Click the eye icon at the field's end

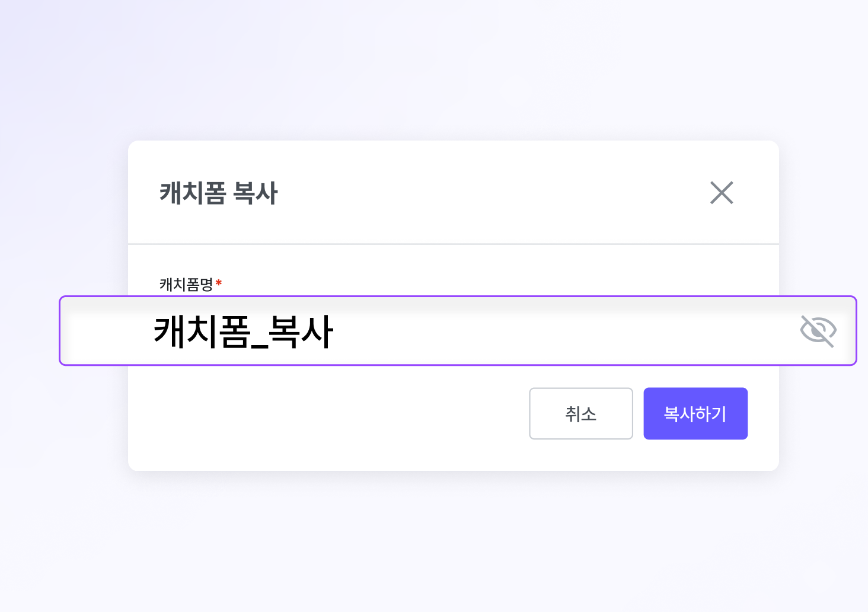(x=818, y=330)
